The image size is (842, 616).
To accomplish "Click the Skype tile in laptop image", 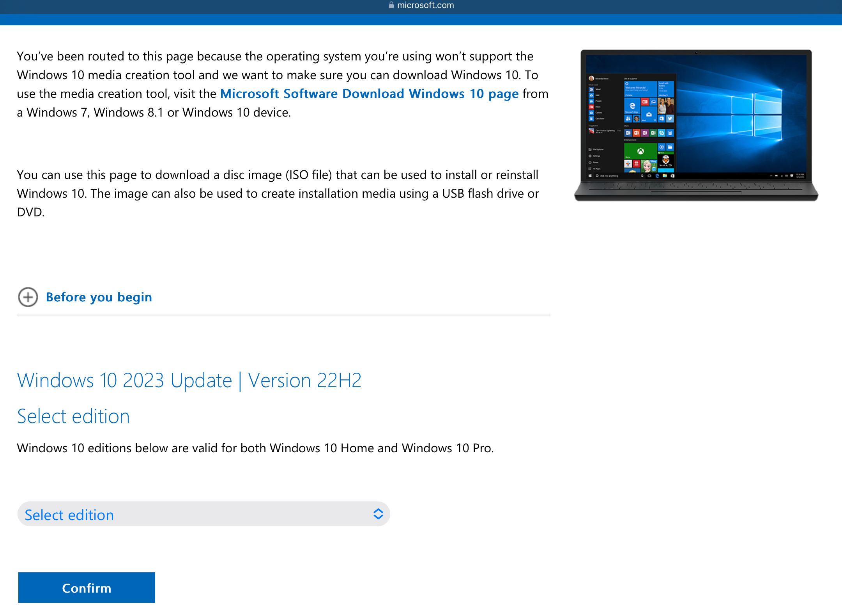I will (662, 133).
